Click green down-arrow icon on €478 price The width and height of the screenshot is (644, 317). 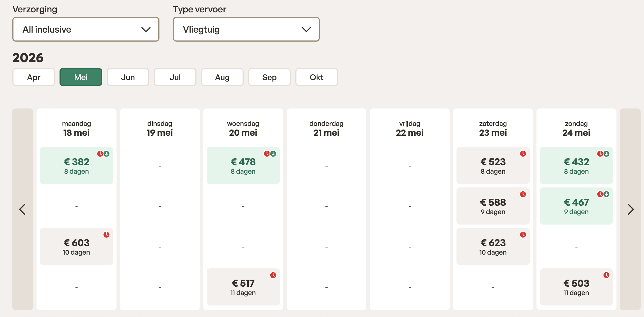pyautogui.click(x=273, y=154)
